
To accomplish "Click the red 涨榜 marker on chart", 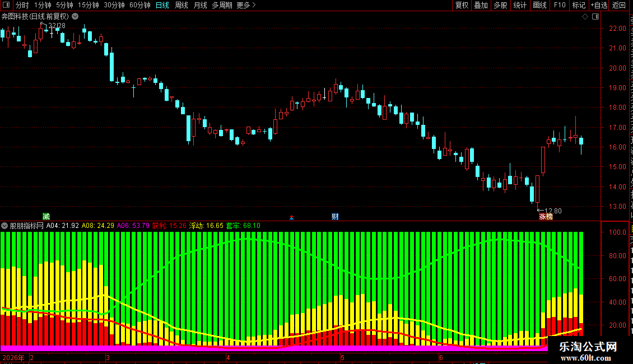I will (546, 217).
